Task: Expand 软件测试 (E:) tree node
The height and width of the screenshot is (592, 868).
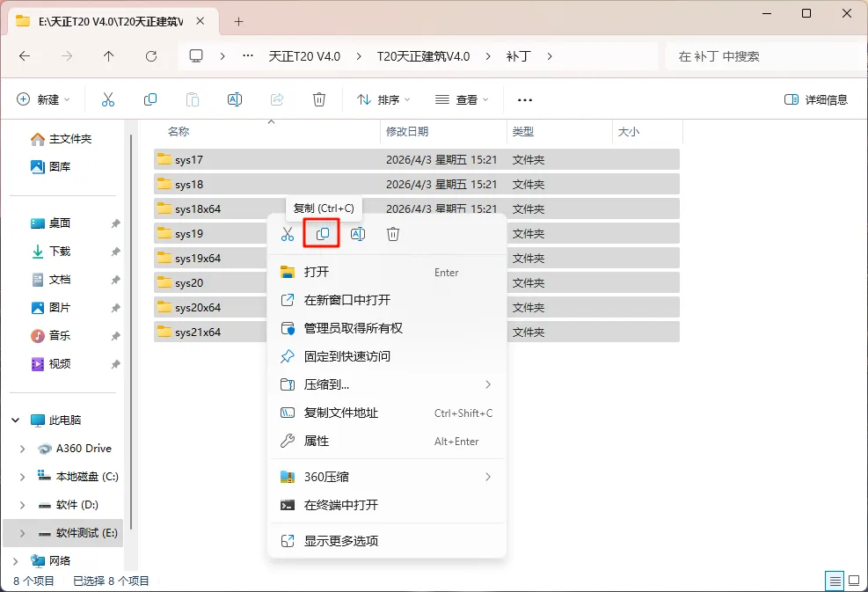Action: [22, 533]
